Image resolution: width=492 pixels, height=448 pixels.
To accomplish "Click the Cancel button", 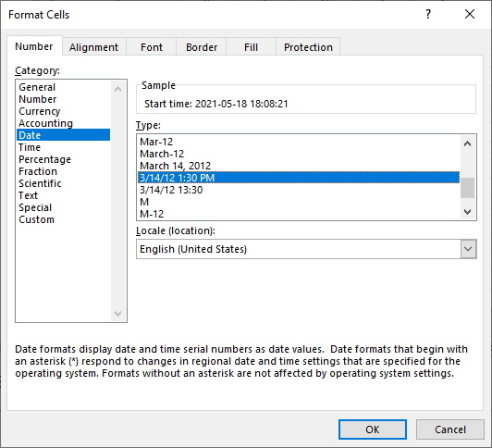I will [x=450, y=429].
